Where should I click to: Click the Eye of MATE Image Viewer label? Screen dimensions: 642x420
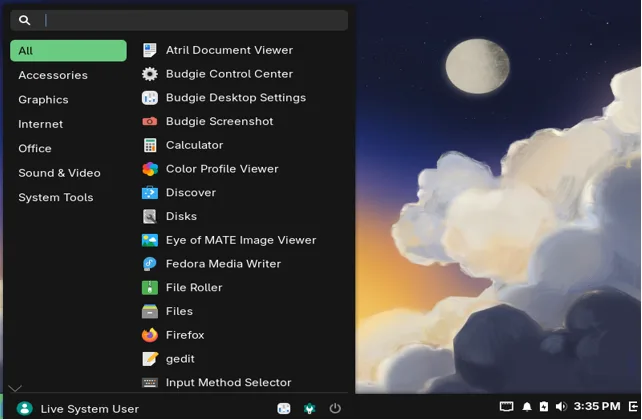click(241, 240)
